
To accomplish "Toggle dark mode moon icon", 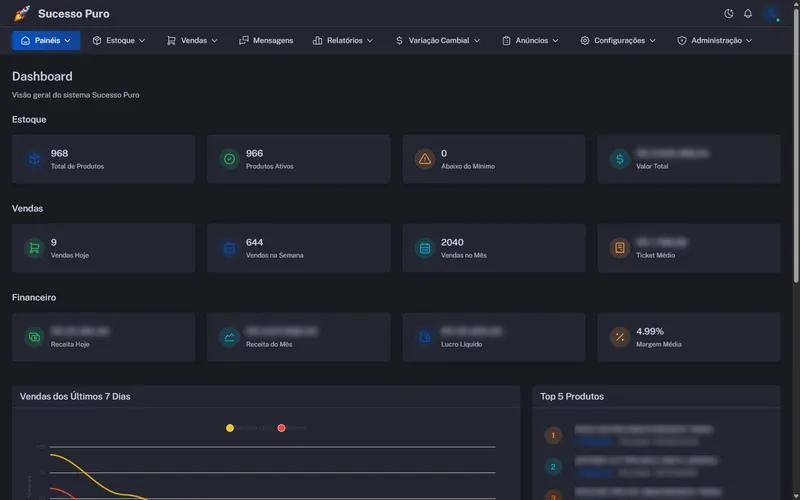I will coord(729,14).
